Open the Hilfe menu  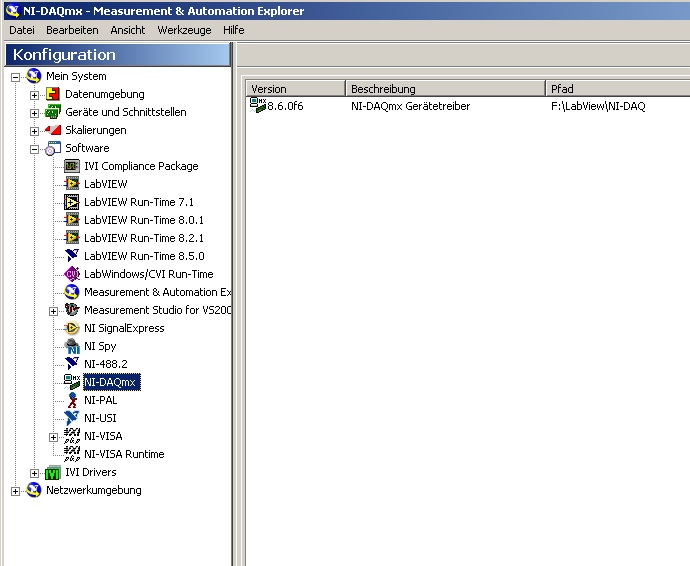(234, 30)
